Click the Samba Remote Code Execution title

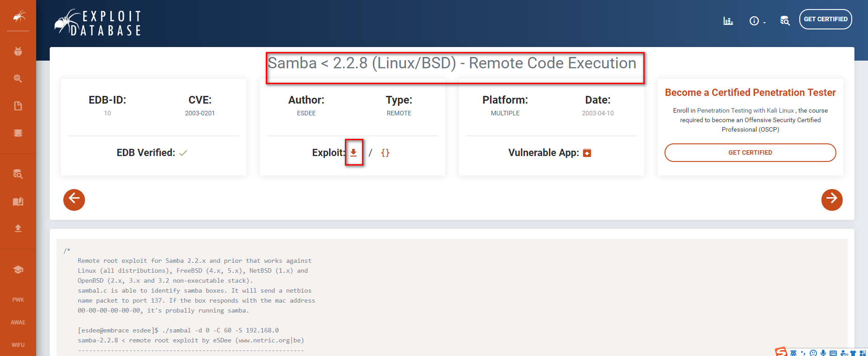tap(452, 63)
